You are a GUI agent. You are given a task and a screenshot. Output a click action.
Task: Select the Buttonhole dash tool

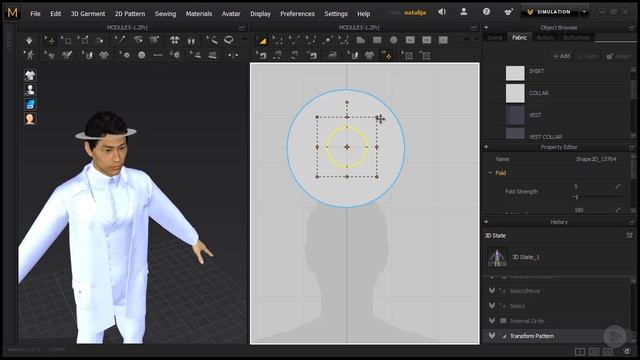pos(158,55)
